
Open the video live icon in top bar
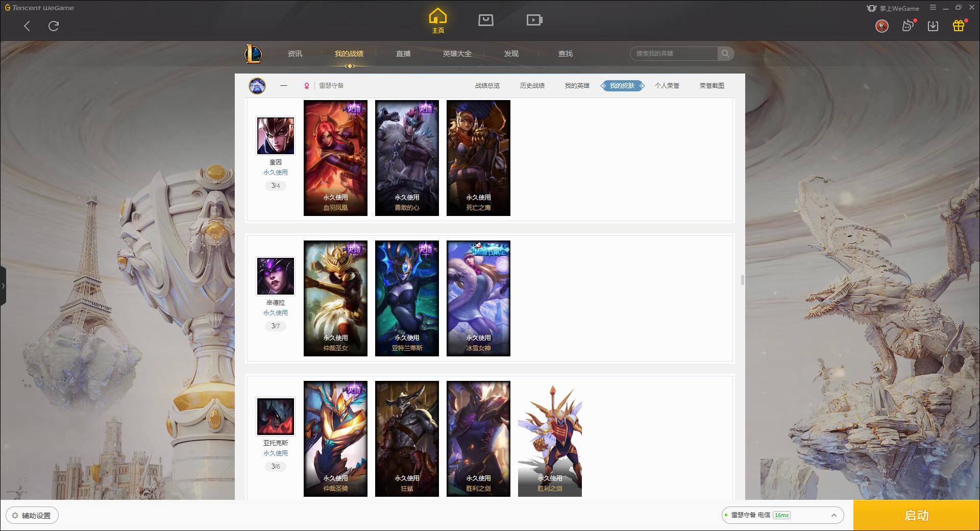click(x=534, y=20)
